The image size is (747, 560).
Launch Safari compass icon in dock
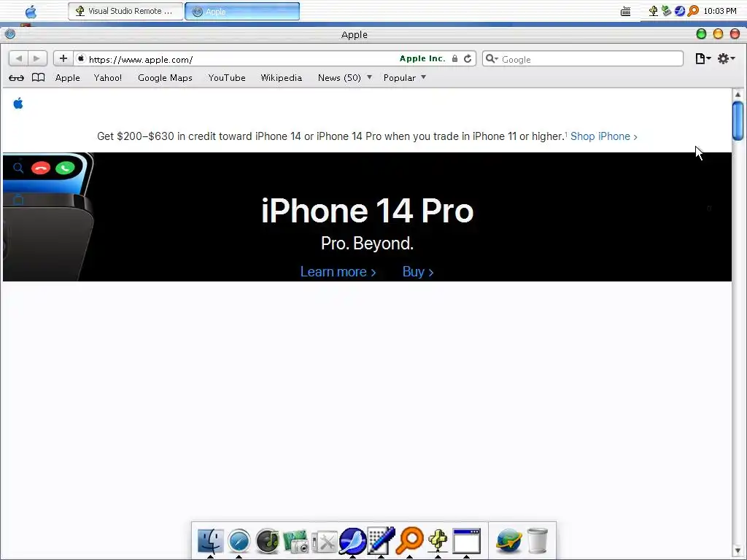point(239,541)
